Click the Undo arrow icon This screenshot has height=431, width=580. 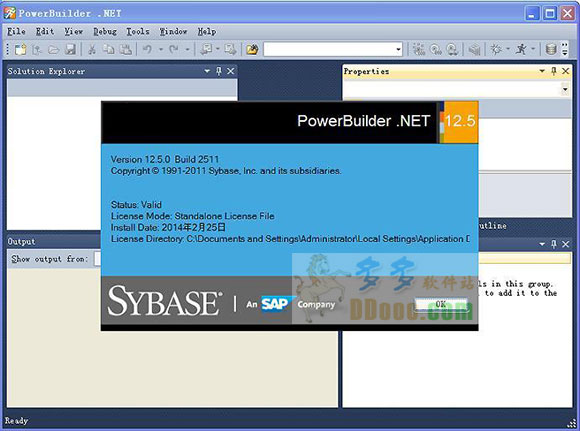pos(148,49)
